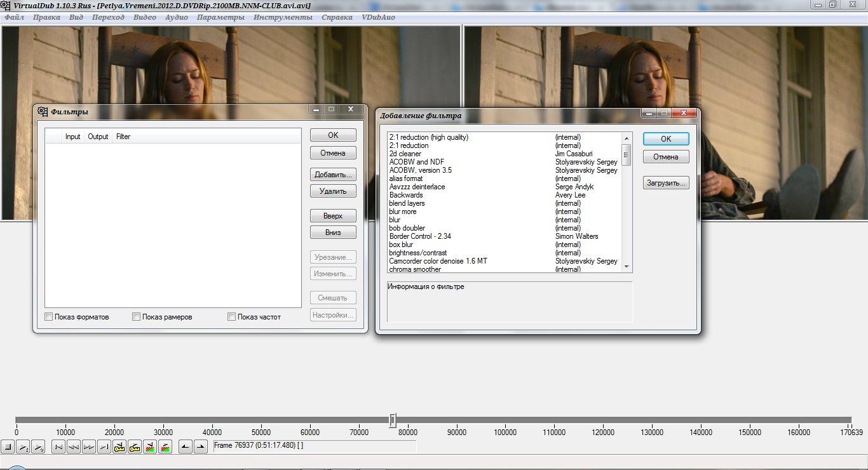This screenshot has height=470, width=868.
Task: Set the selection end mark-out
Action: click(201, 446)
